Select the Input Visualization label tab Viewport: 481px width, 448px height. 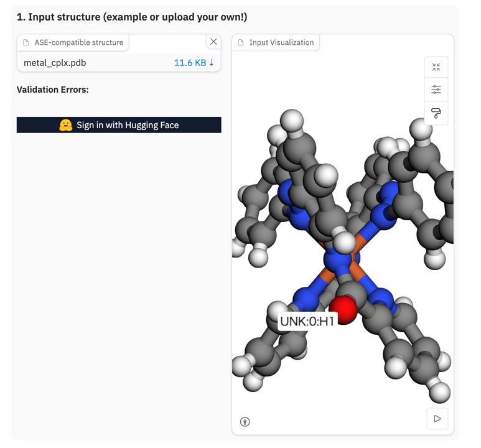[281, 43]
